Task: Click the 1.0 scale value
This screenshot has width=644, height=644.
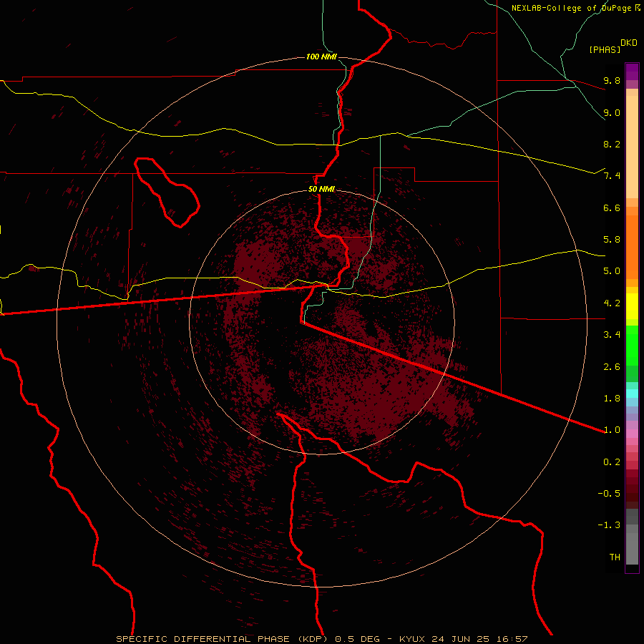Action: point(612,430)
